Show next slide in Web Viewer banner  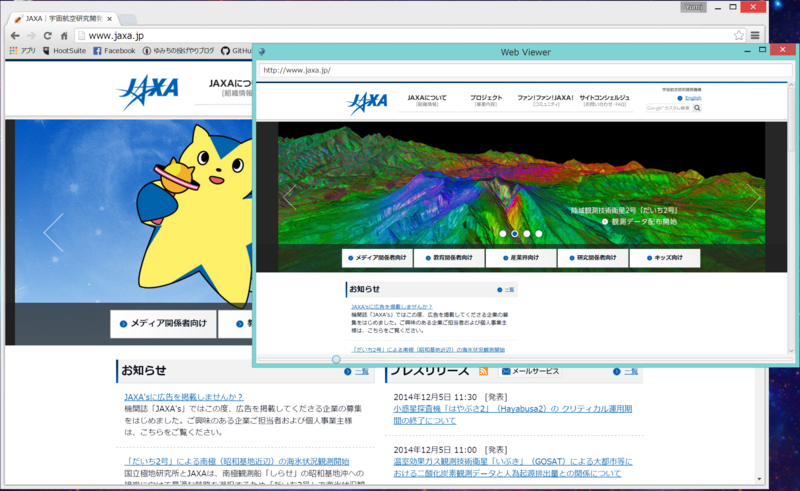click(753, 197)
